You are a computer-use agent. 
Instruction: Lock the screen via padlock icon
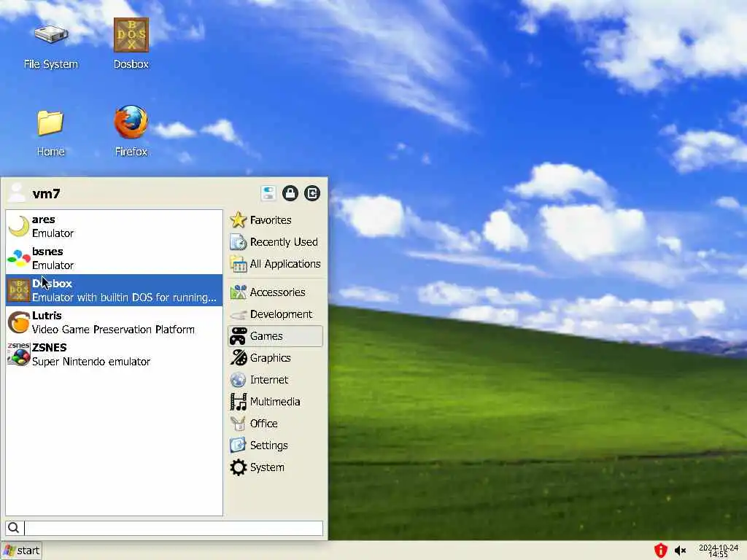tap(290, 193)
